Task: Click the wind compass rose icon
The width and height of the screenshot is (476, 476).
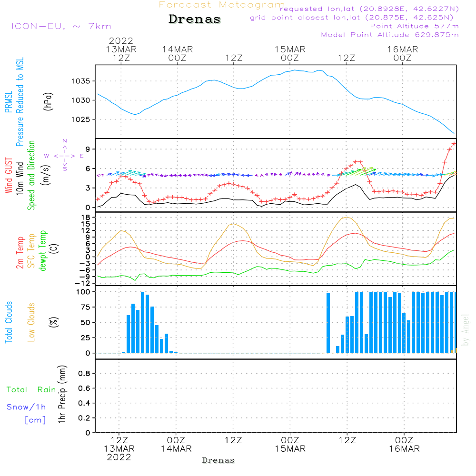Action: pos(64,155)
